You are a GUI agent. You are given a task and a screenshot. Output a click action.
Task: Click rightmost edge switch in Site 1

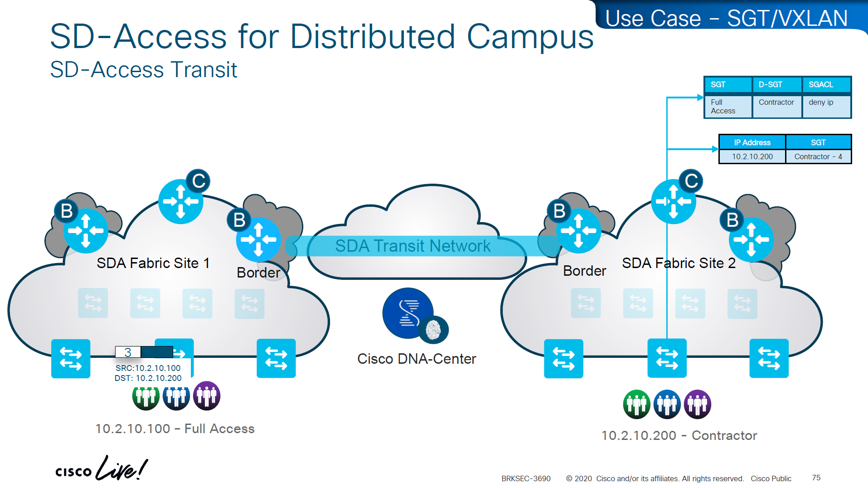[x=276, y=358]
